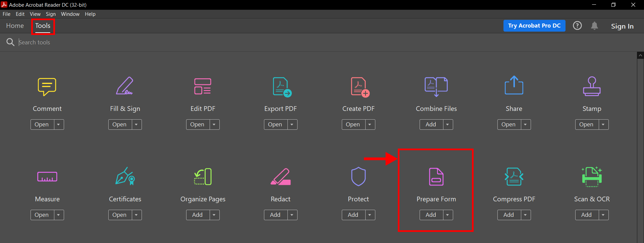This screenshot has height=243, width=644.
Task: Expand dropdown arrow beside Measure Open
Action: (x=59, y=215)
